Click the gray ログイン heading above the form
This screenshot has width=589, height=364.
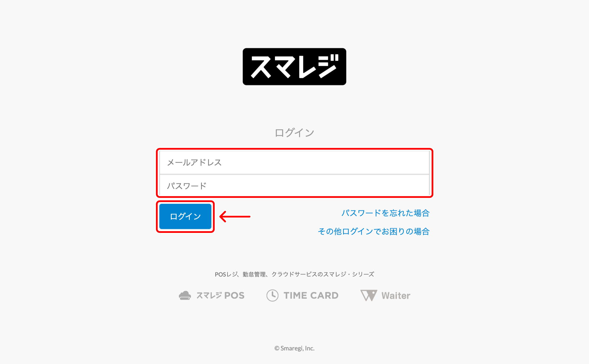[294, 133]
